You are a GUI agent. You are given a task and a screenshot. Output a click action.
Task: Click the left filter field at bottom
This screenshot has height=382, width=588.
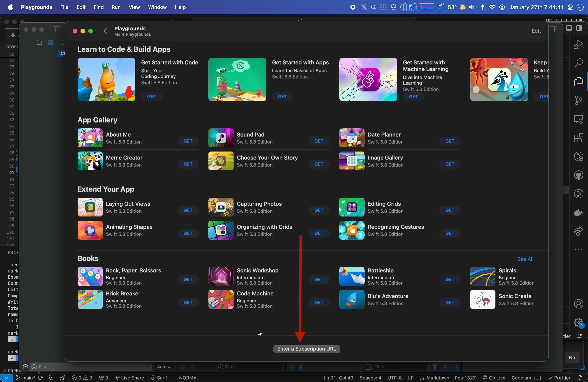tap(91, 367)
